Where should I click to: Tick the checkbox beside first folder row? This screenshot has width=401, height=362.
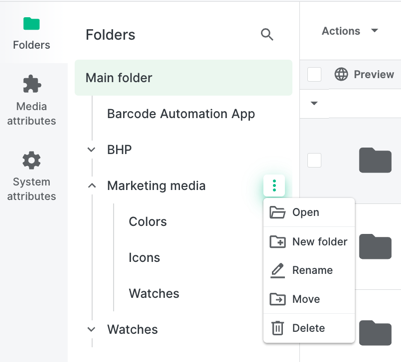314,160
